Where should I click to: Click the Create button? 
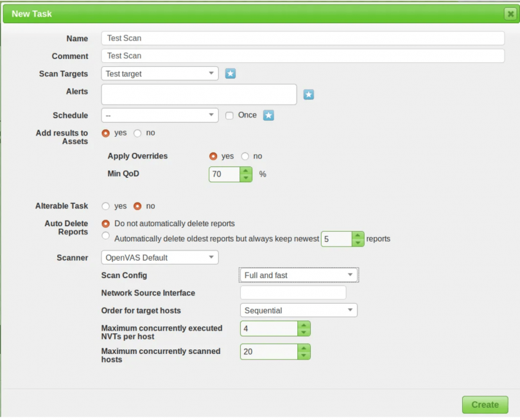(485, 405)
